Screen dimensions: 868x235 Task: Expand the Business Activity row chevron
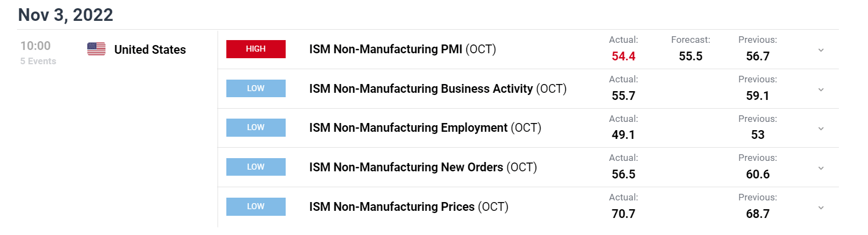coord(821,89)
